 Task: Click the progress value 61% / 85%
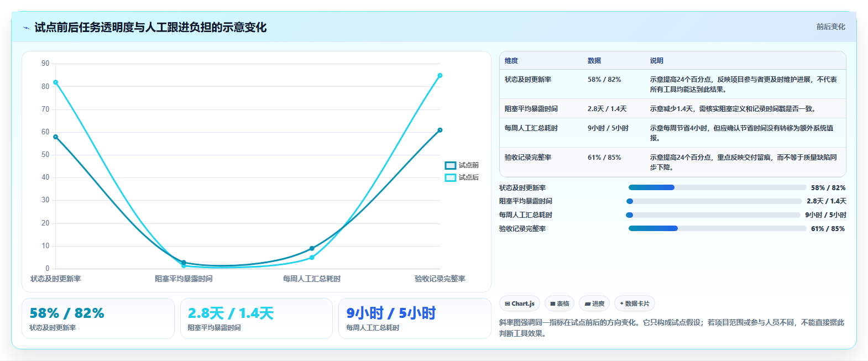(828, 229)
